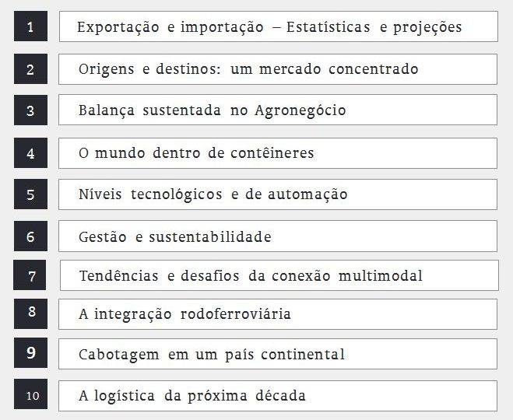Open Origens e destinos: um mercado concentrado
The image size is (513, 420).
pyautogui.click(x=278, y=69)
